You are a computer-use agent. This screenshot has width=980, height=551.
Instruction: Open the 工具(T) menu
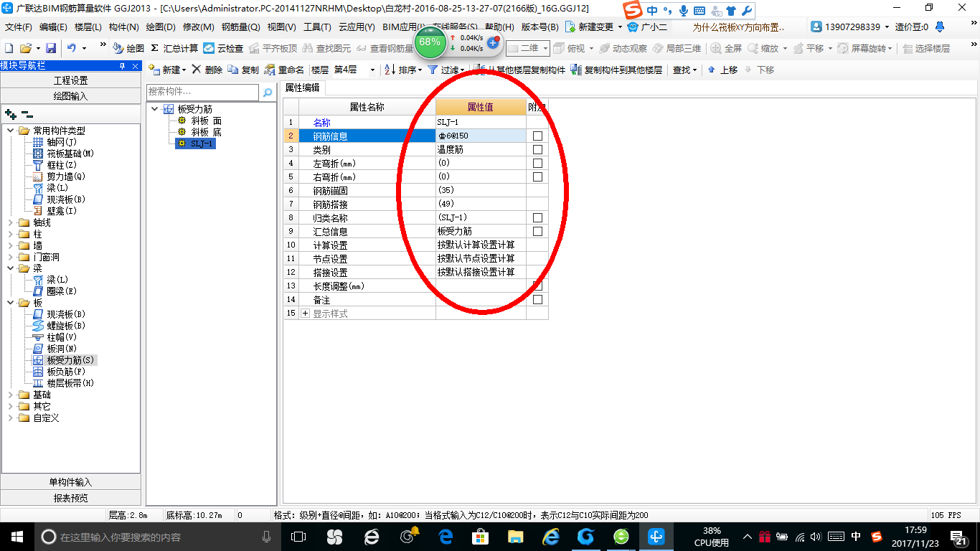(317, 27)
